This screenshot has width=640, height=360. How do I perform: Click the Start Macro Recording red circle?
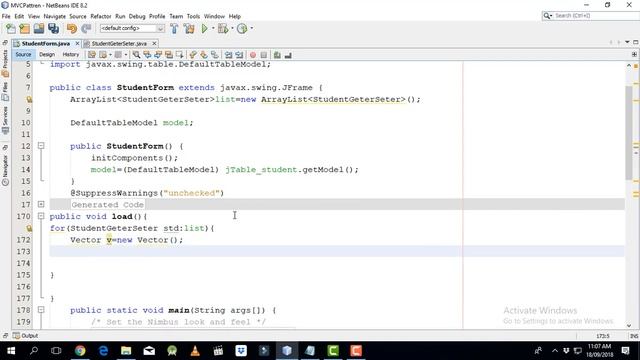[253, 55]
